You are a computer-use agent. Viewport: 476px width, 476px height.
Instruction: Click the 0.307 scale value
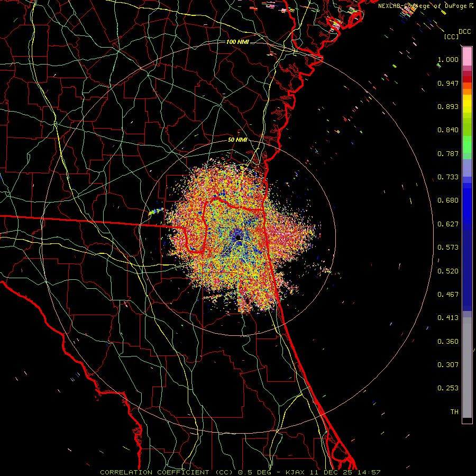(x=448, y=365)
